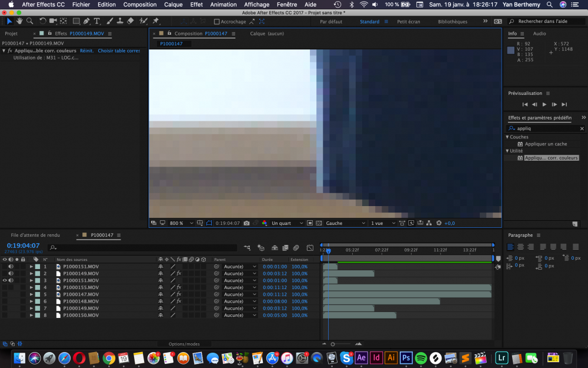This screenshot has width=588, height=368.
Task: Select the Clone Stamp tool
Action: [120, 21]
